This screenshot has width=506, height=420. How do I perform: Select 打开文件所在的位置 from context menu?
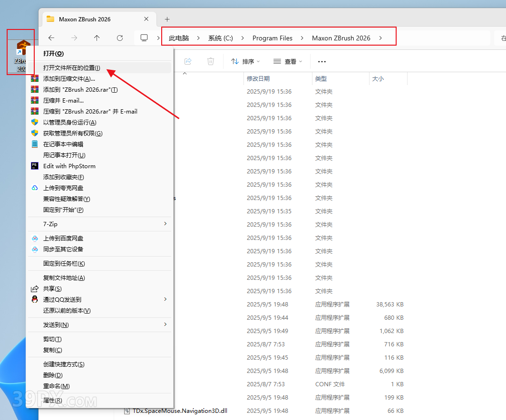tap(72, 68)
